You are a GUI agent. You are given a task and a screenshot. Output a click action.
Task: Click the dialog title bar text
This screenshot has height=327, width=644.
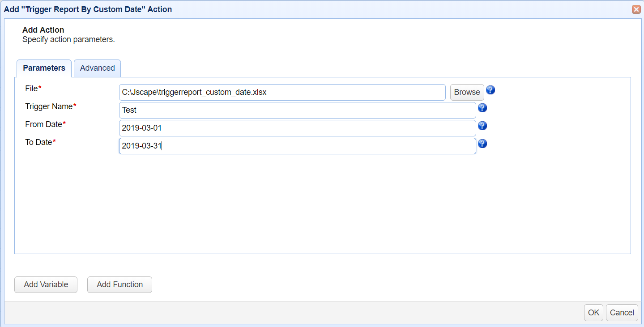(x=88, y=9)
